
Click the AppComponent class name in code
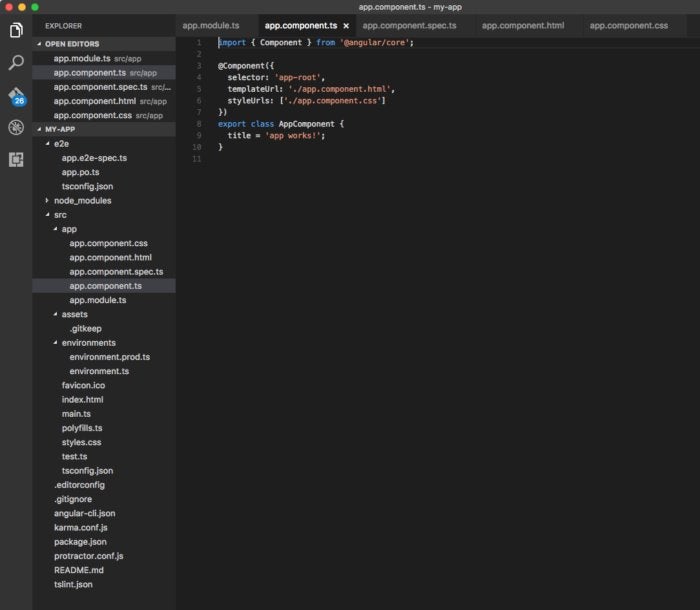pos(306,124)
